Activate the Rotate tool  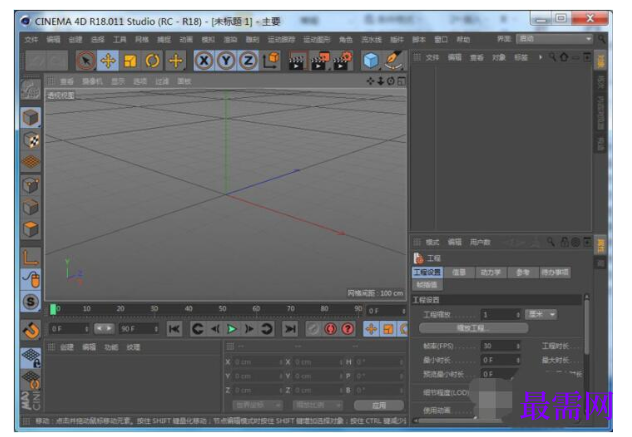pyautogui.click(x=152, y=61)
